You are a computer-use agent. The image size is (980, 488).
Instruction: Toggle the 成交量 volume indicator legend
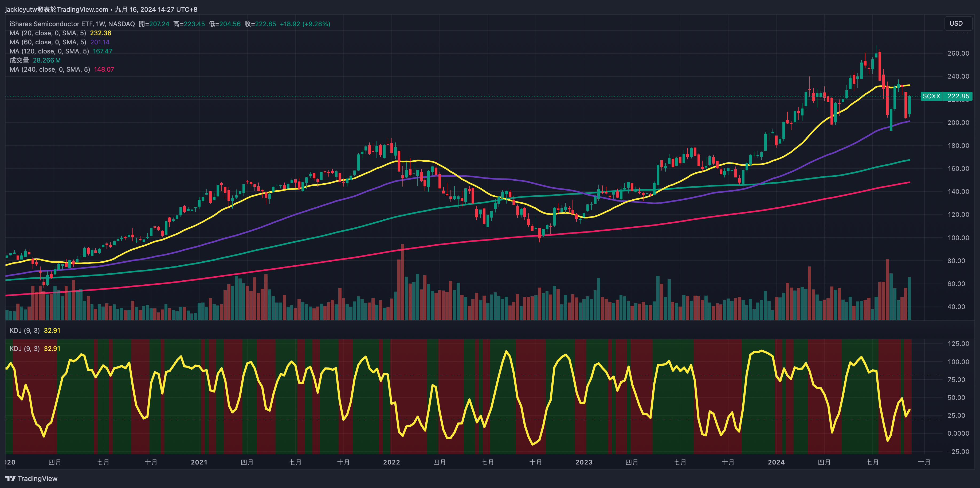(19, 60)
